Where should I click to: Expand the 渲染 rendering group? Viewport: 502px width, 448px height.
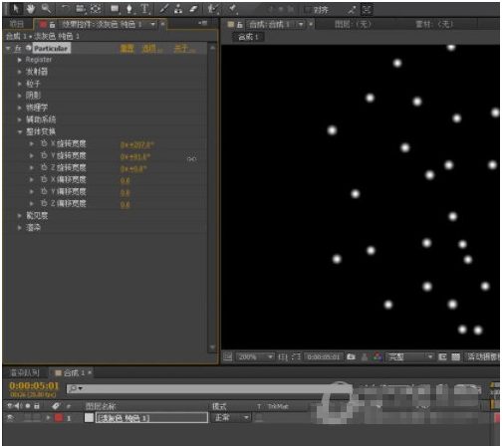tap(20, 228)
